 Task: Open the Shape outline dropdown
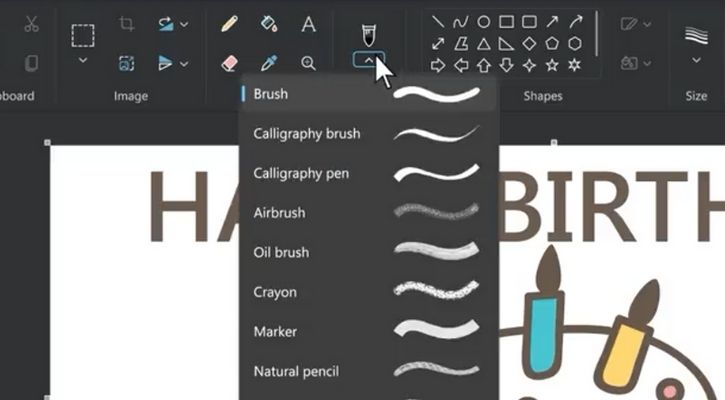click(x=636, y=24)
